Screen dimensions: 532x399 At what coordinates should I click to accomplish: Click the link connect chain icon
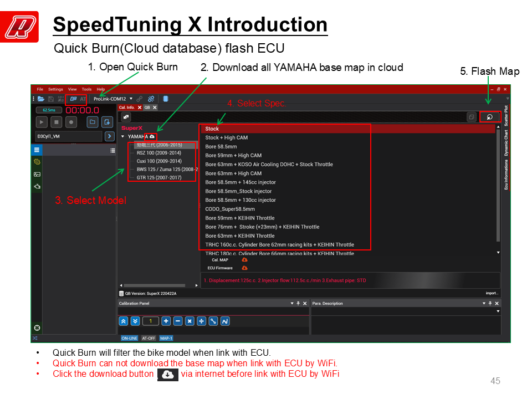pyautogui.click(x=140, y=99)
